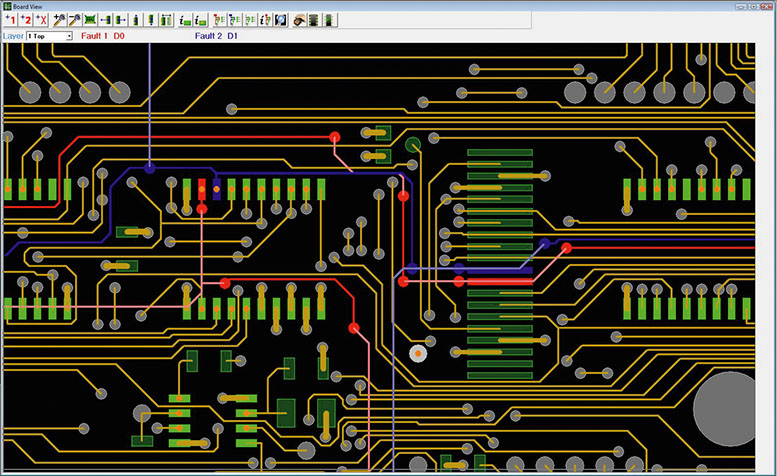Clear fault markers with the X button

41,20
